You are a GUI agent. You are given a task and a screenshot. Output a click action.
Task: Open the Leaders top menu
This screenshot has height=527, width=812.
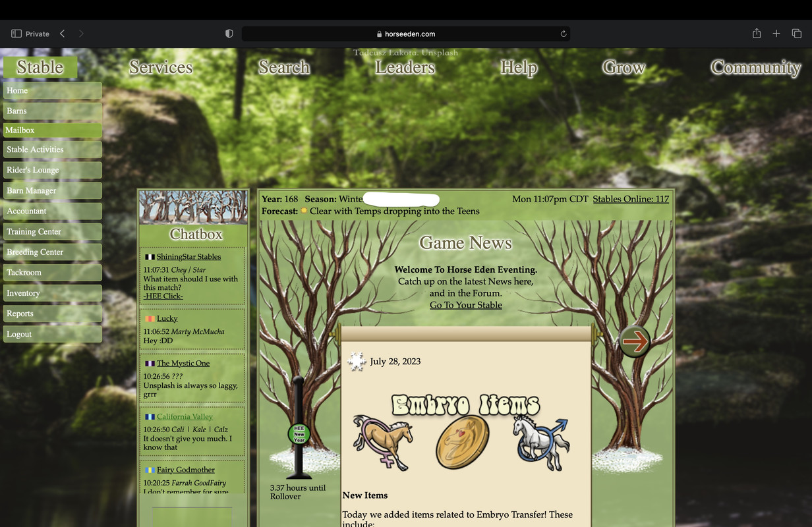point(405,67)
